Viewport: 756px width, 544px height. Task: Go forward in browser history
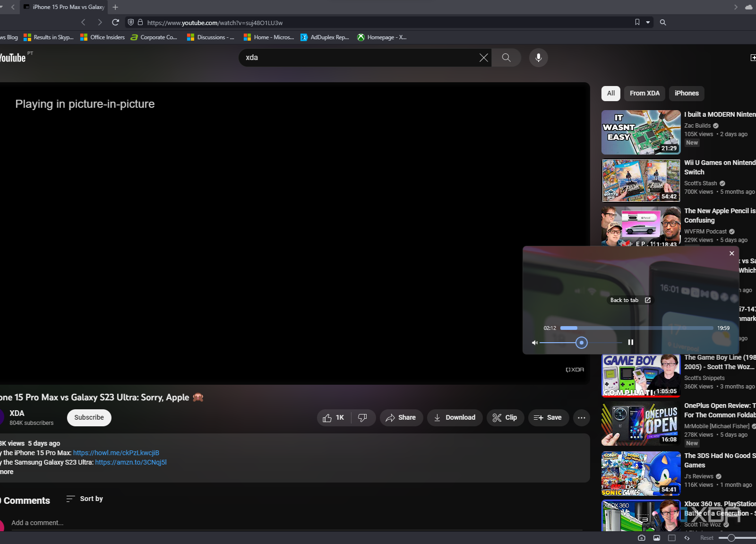[100, 22]
